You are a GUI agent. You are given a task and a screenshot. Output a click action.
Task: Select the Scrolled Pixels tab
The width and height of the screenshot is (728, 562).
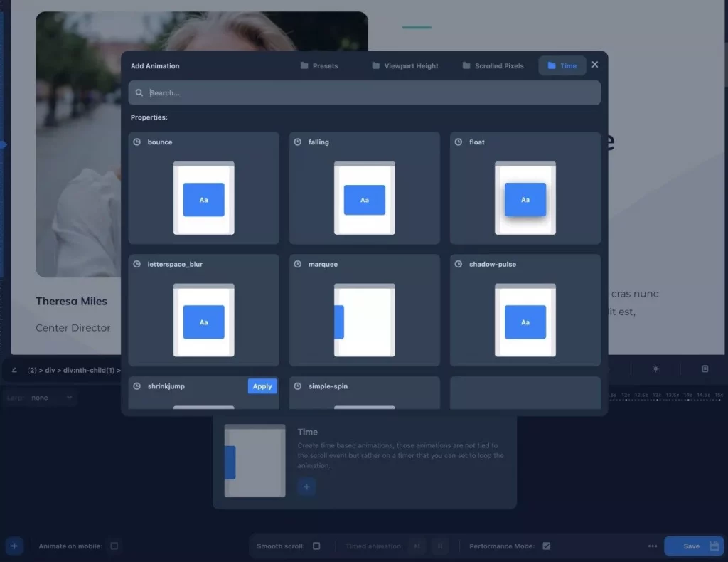pos(493,66)
